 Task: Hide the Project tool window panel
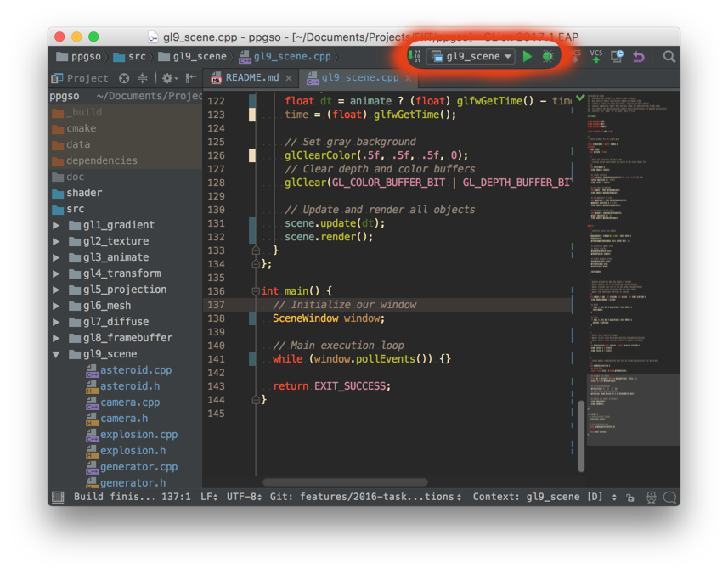tap(191, 78)
